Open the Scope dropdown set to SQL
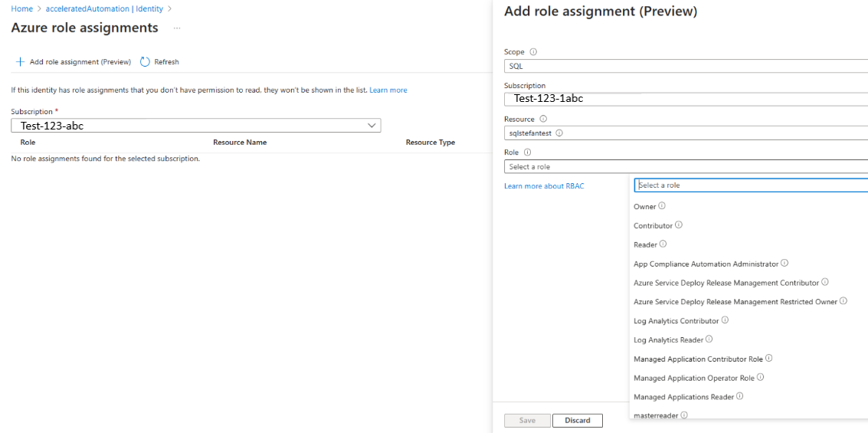 [686, 67]
